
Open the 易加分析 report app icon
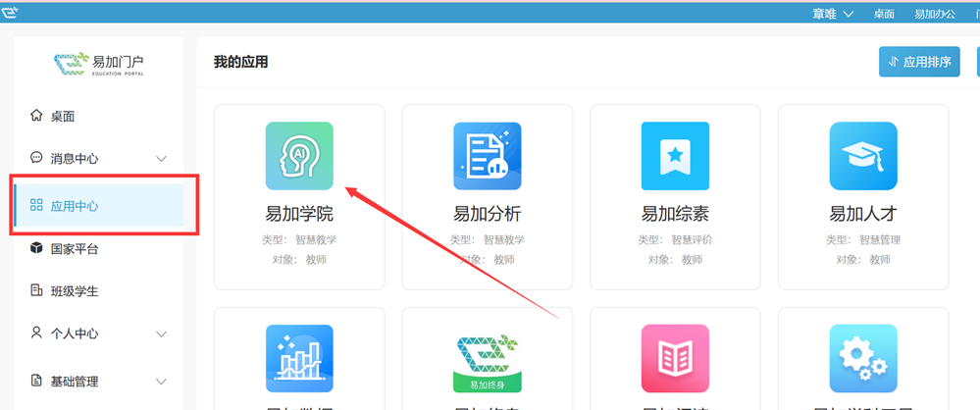(x=488, y=156)
